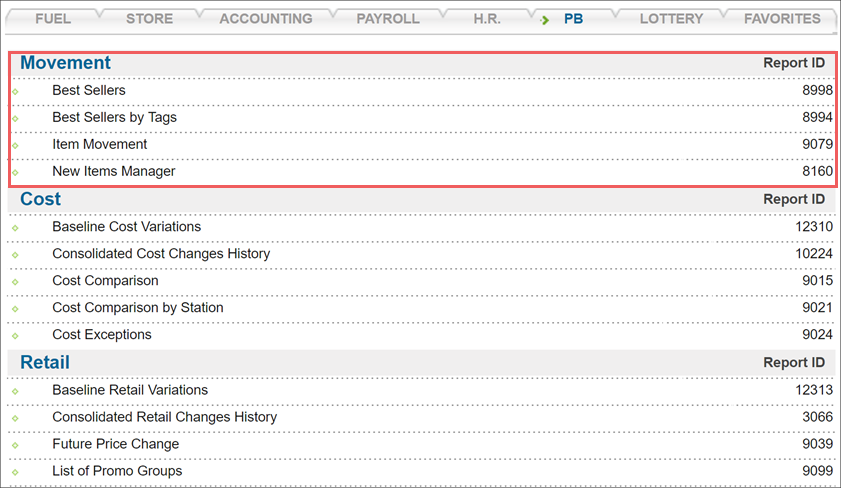Click the diamond icon beside Cost Comparison

point(15,282)
